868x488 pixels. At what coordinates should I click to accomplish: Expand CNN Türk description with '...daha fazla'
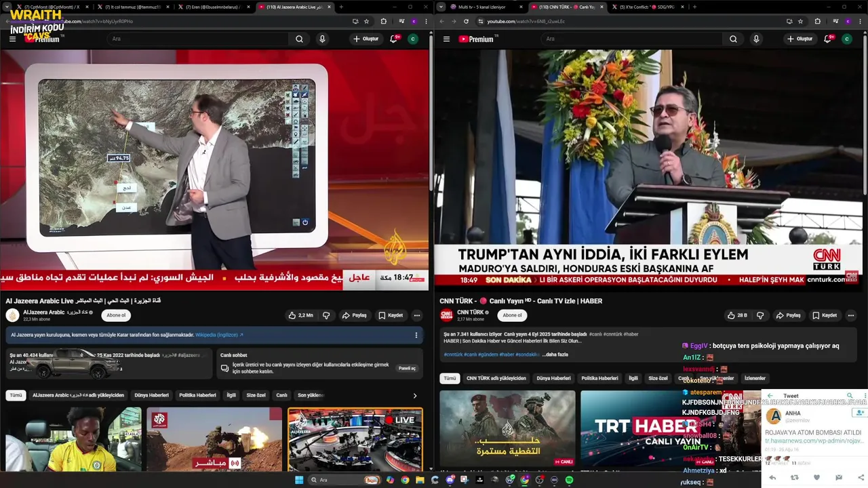pyautogui.click(x=555, y=354)
